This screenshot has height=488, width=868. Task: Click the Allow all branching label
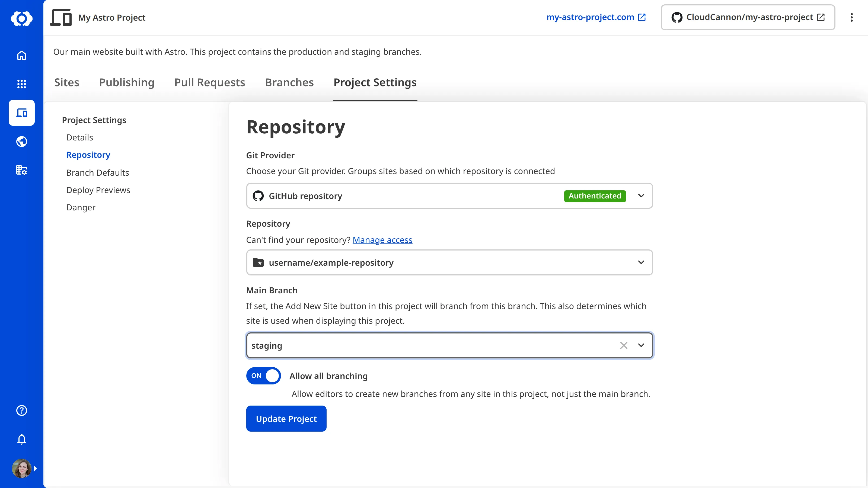click(x=328, y=376)
